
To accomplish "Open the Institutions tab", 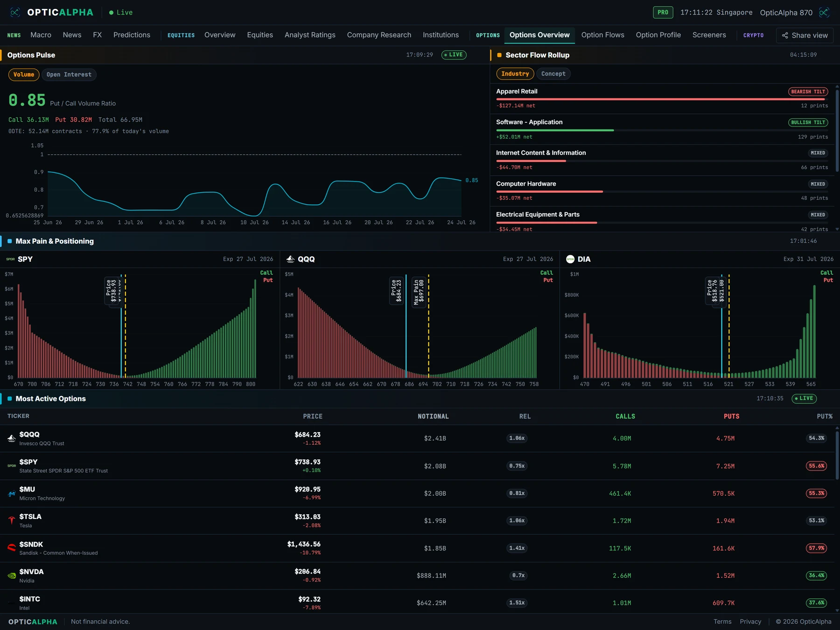I will [441, 35].
